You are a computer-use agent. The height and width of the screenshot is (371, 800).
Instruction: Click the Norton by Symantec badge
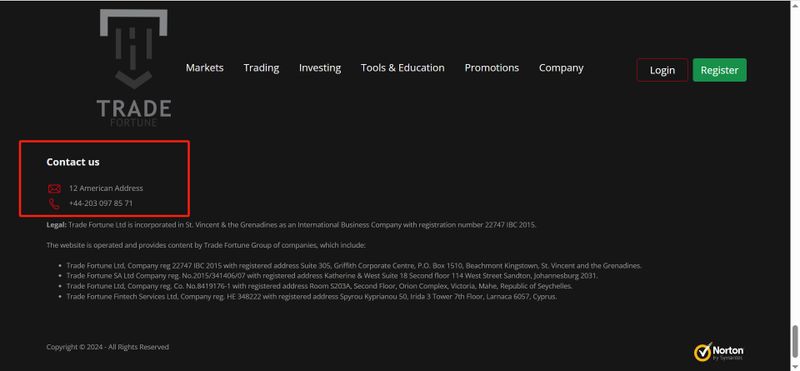pyautogui.click(x=718, y=352)
